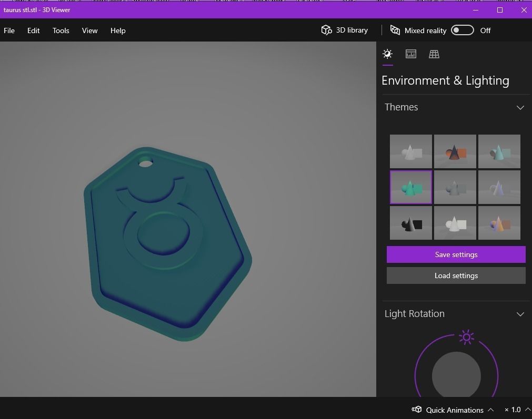Image resolution: width=532 pixels, height=419 pixels.
Task: Collapse the Themes section chevron
Action: tap(520, 107)
